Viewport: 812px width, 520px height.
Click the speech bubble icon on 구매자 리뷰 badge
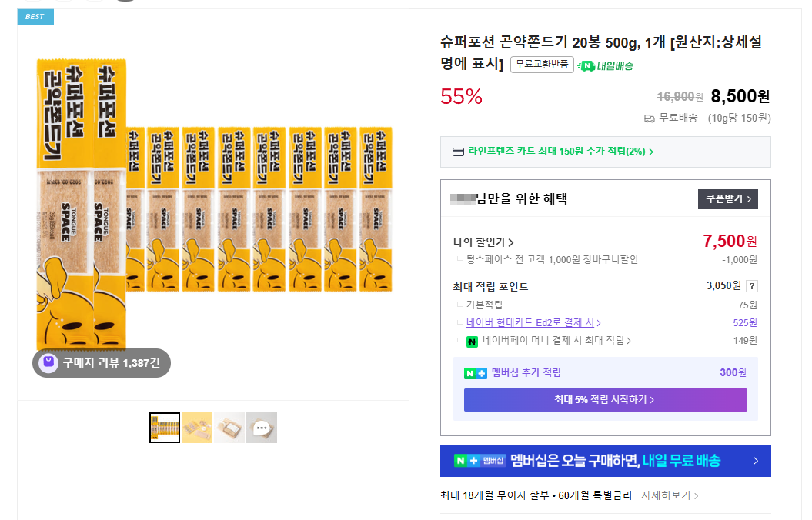click(x=47, y=362)
